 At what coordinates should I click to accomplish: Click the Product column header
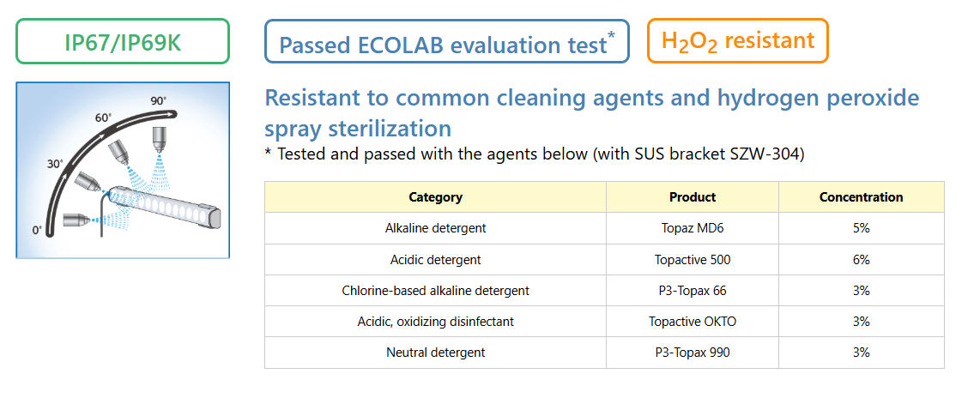tap(693, 197)
